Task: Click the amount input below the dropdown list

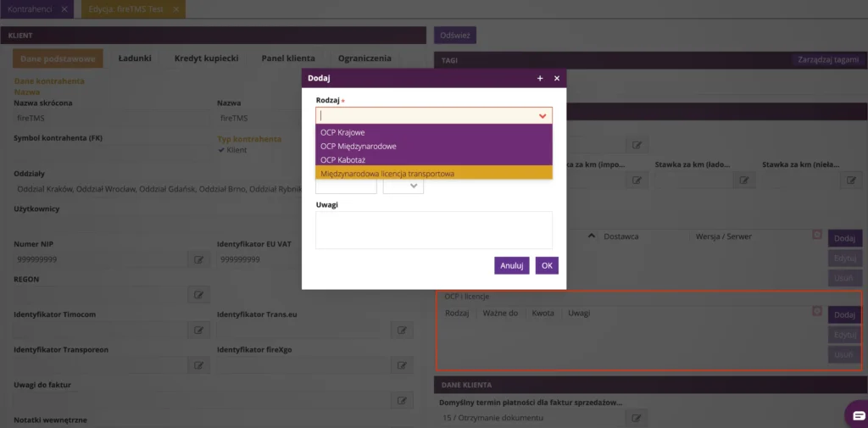Action: tap(346, 186)
